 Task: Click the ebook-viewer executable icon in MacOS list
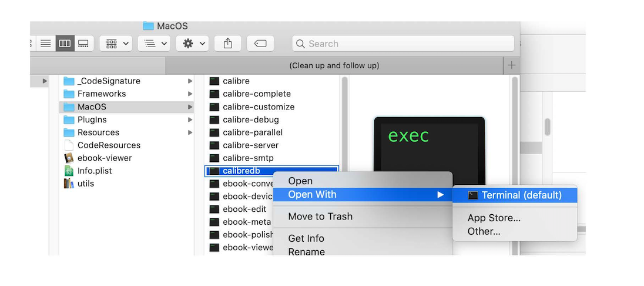click(x=214, y=248)
